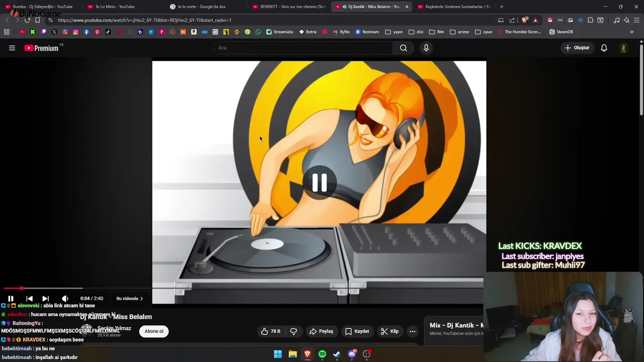Open YouTube account avatar menu
Image resolution: width=644 pixels, height=362 pixels.
[x=623, y=48]
